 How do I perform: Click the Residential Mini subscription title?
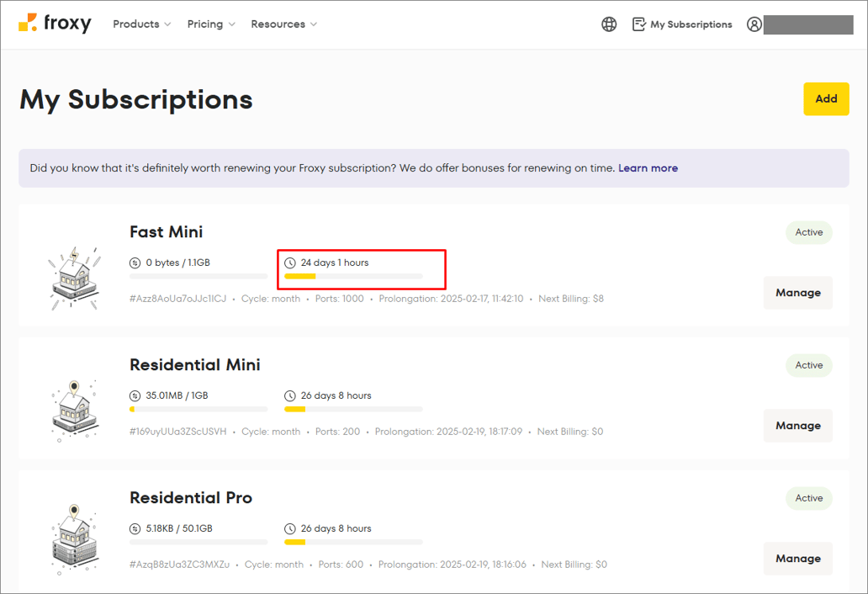[195, 365]
